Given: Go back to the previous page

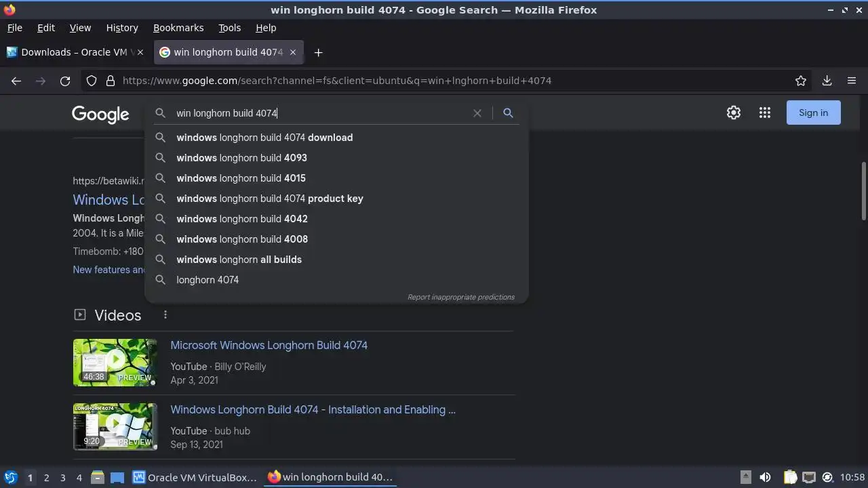Looking at the screenshot, I should 16,81.
